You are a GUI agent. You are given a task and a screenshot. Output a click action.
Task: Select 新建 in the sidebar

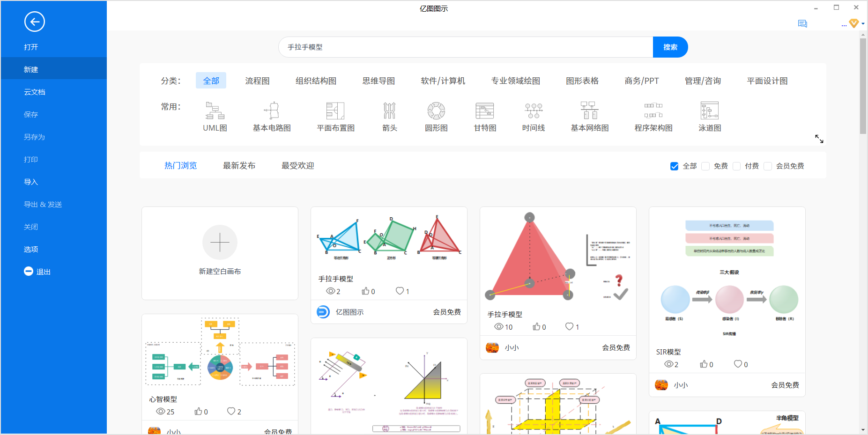click(54, 69)
